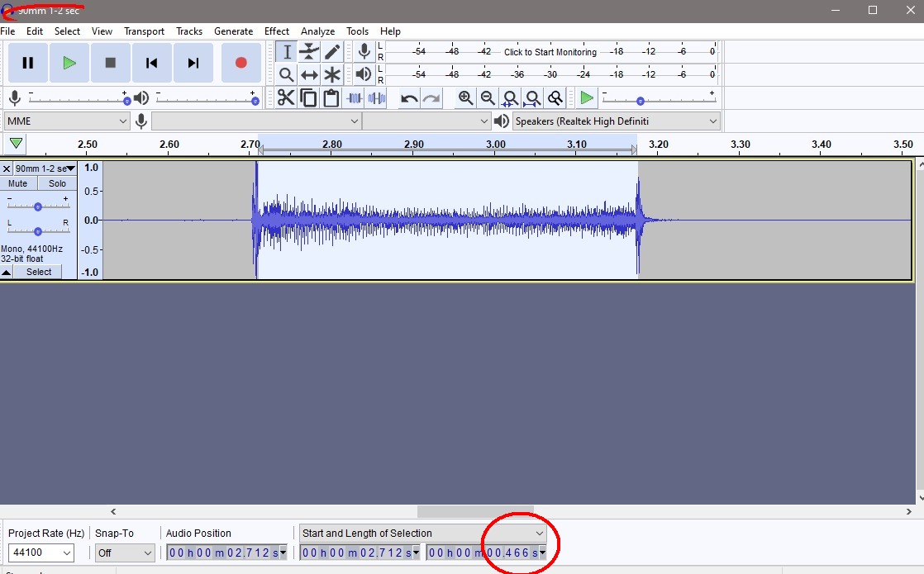Viewport: 924px width, 574px height.
Task: Solo the 90mm 1-2 sec track
Action: click(57, 183)
